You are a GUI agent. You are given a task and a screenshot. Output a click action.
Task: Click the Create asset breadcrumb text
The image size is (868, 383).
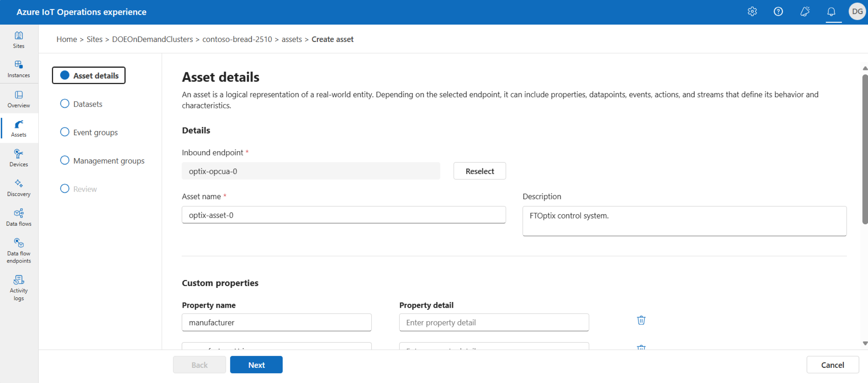332,39
